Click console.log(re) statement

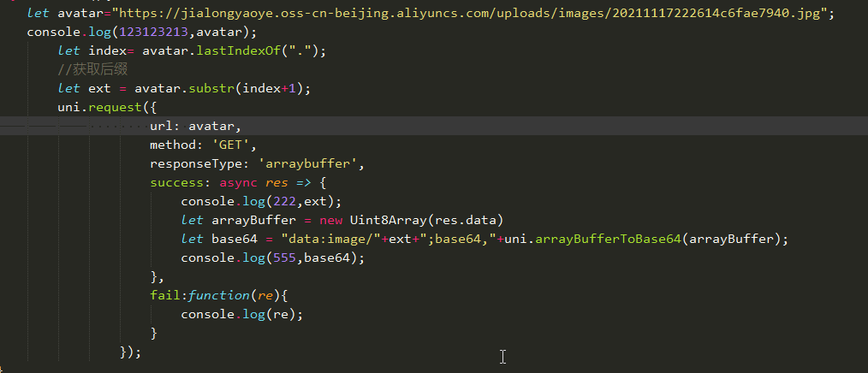pyautogui.click(x=242, y=314)
